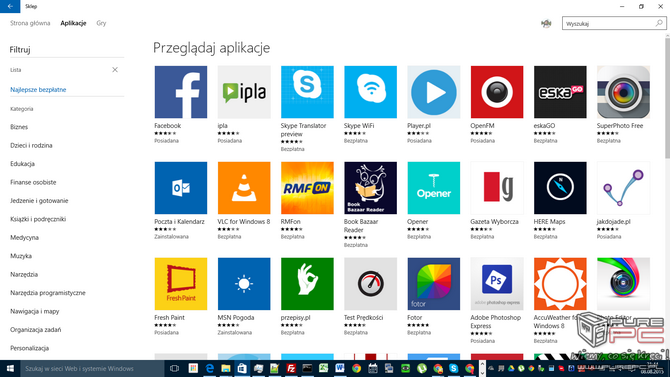Viewport: 670px width, 377px height.
Task: Click the HERE Maps app name text
Action: tap(549, 221)
